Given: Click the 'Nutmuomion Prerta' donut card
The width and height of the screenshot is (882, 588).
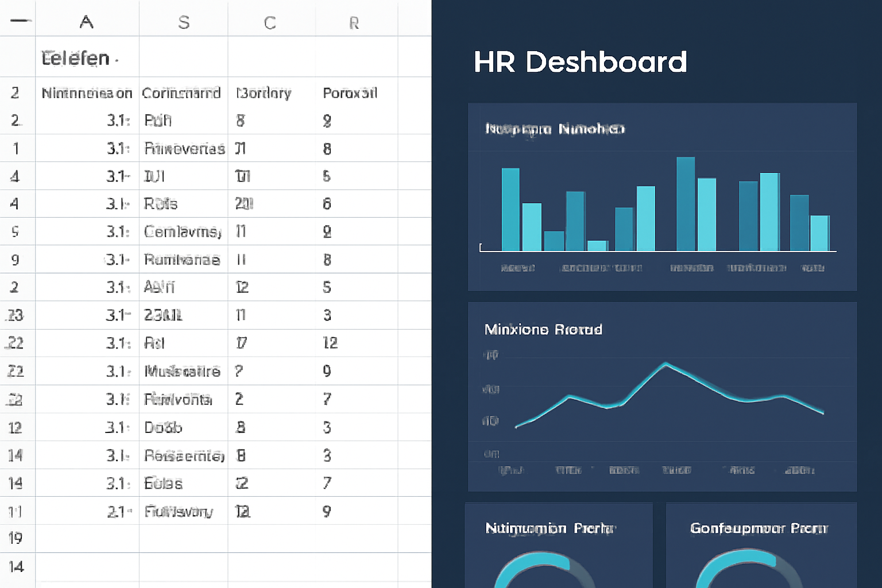Looking at the screenshot, I should (559, 546).
